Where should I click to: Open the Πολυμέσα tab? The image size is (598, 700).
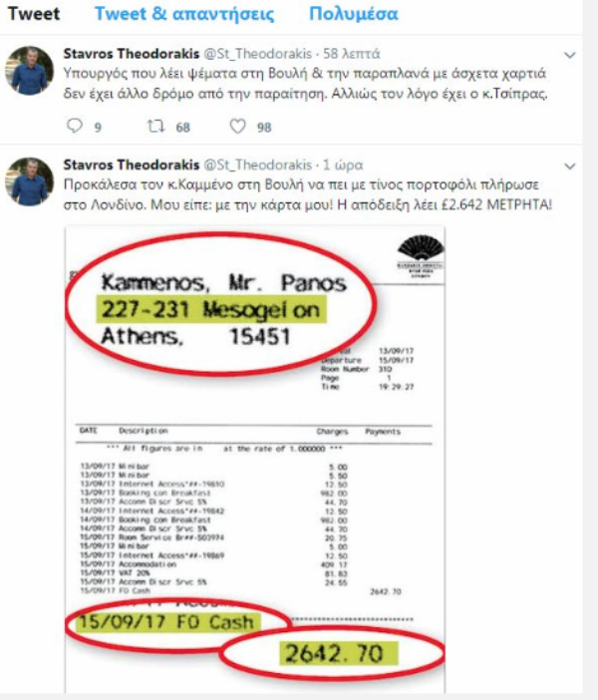pyautogui.click(x=354, y=14)
